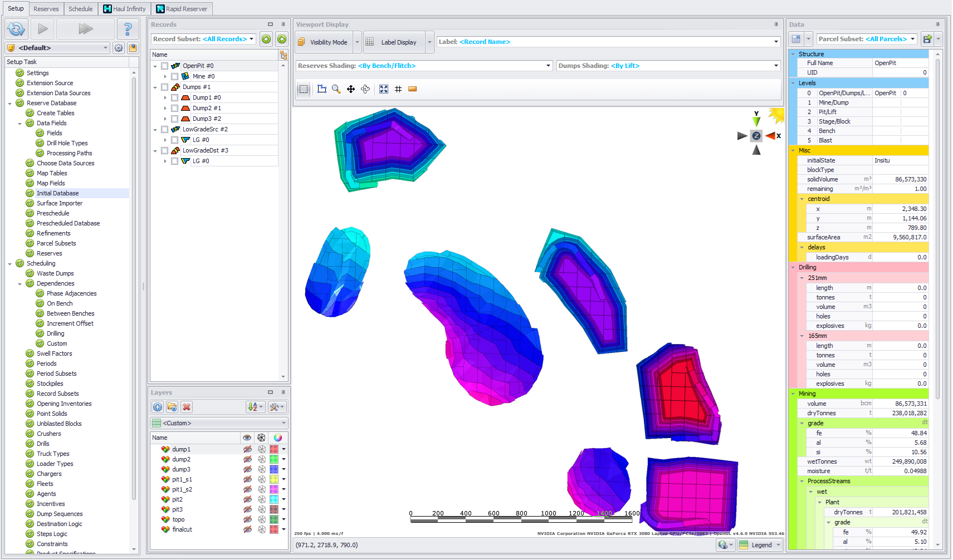
Task: Open the Reserves Shading dropdown
Action: (424, 66)
